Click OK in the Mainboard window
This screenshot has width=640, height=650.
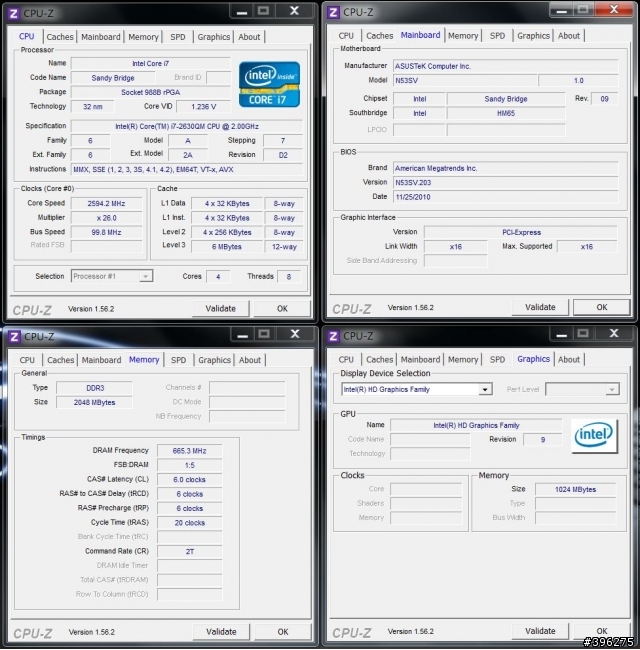pos(602,307)
